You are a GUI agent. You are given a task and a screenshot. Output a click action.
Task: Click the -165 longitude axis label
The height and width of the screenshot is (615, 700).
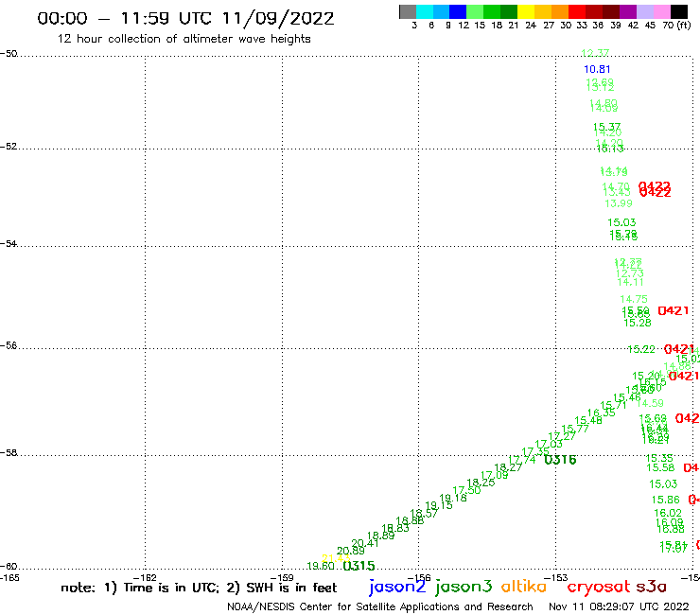9,578
